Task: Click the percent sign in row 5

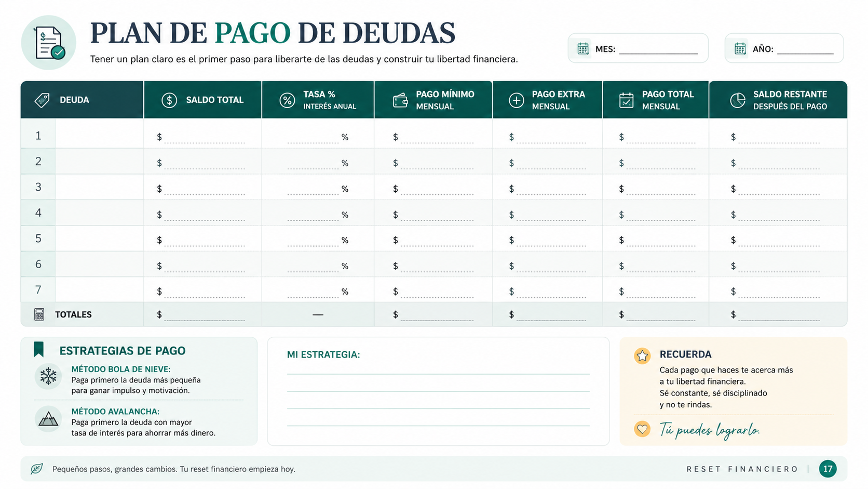Action: 345,240
